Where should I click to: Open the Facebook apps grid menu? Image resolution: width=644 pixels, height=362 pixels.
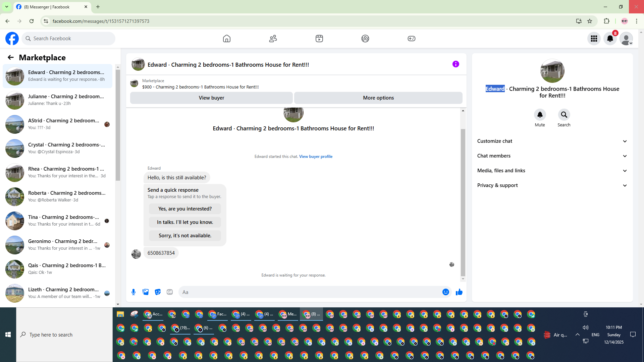point(594,39)
